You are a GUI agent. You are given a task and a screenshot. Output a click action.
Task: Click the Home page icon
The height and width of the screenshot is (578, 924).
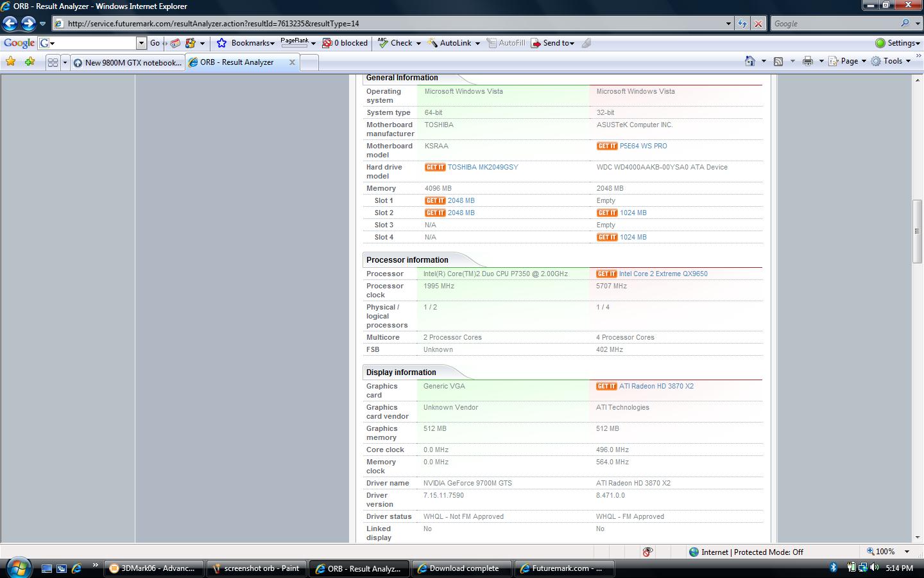(749, 61)
